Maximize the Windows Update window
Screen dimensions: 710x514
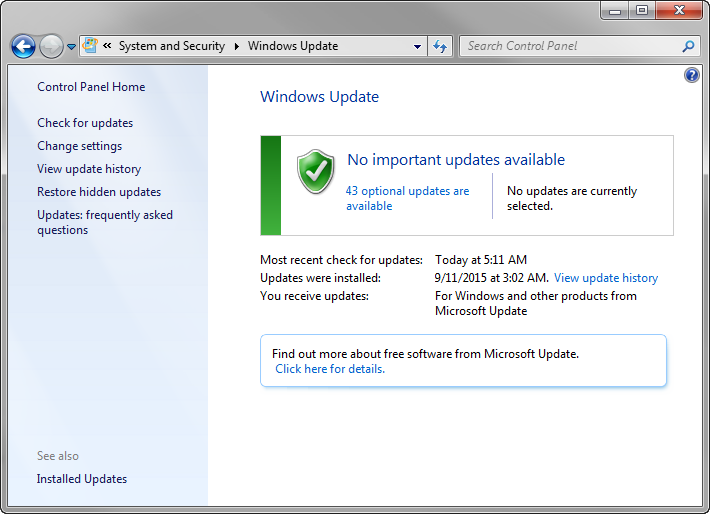pos(642,10)
